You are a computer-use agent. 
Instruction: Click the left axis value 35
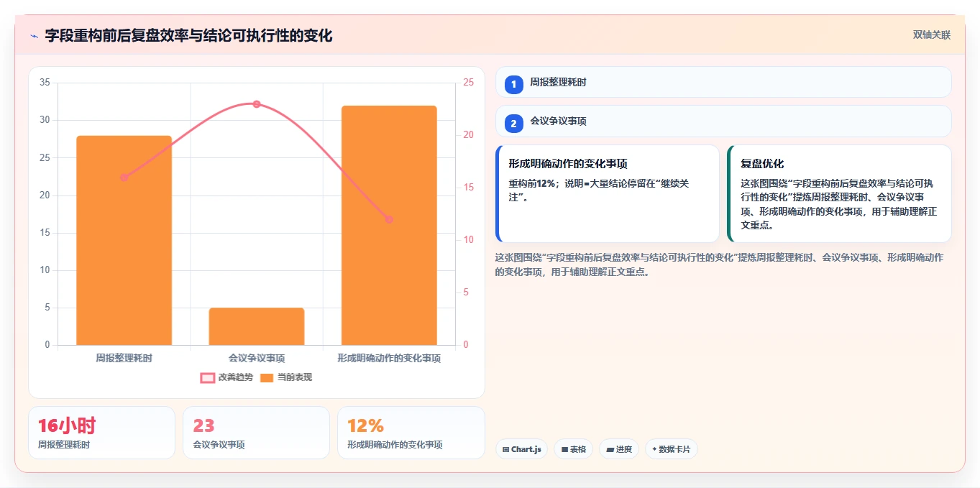point(45,83)
